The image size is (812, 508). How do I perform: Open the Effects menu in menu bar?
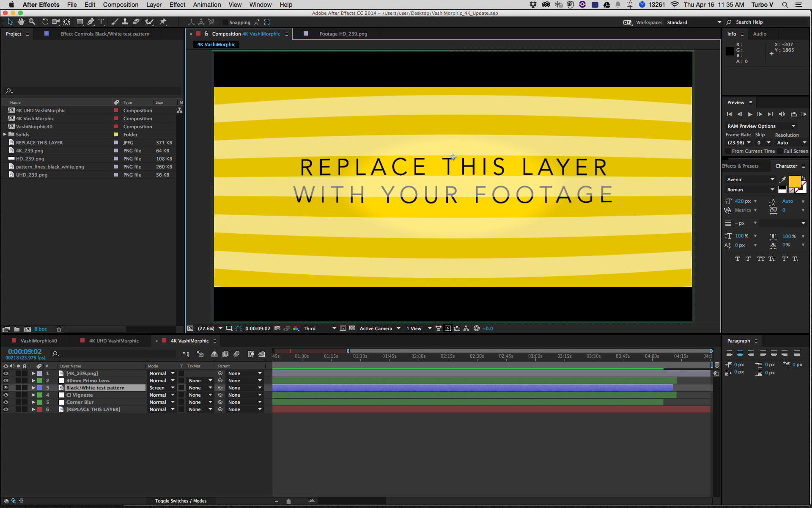tap(176, 5)
